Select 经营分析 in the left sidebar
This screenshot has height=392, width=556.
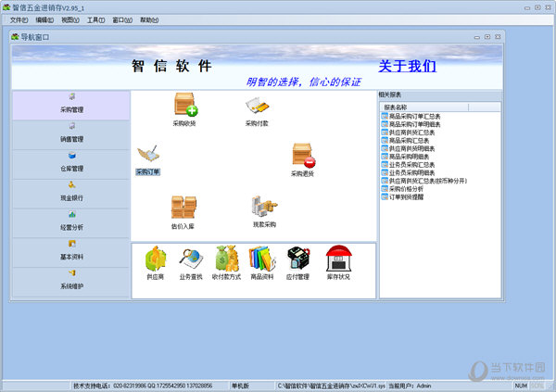[x=71, y=223]
